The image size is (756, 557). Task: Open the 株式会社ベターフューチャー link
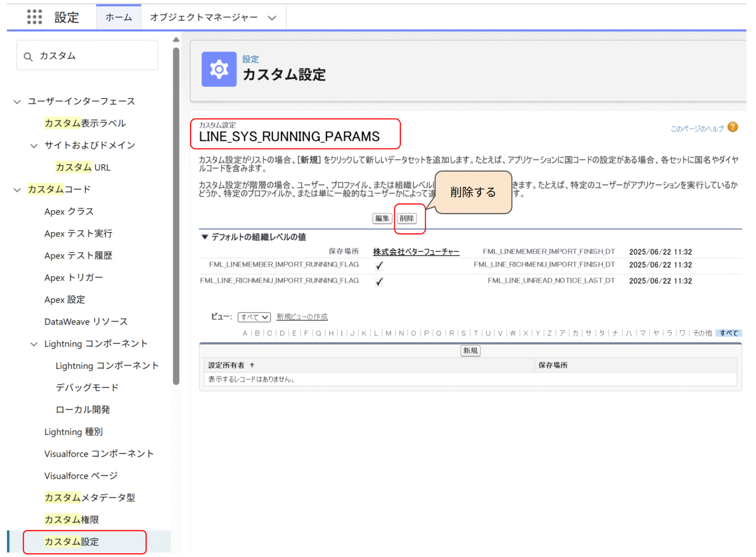416,252
